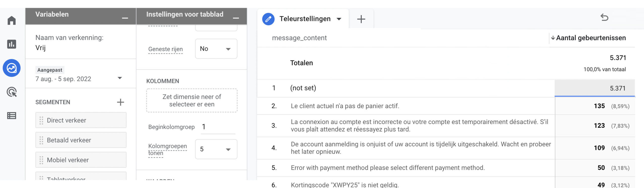
Task: Add a new tab with plus button
Action: pyautogui.click(x=361, y=19)
